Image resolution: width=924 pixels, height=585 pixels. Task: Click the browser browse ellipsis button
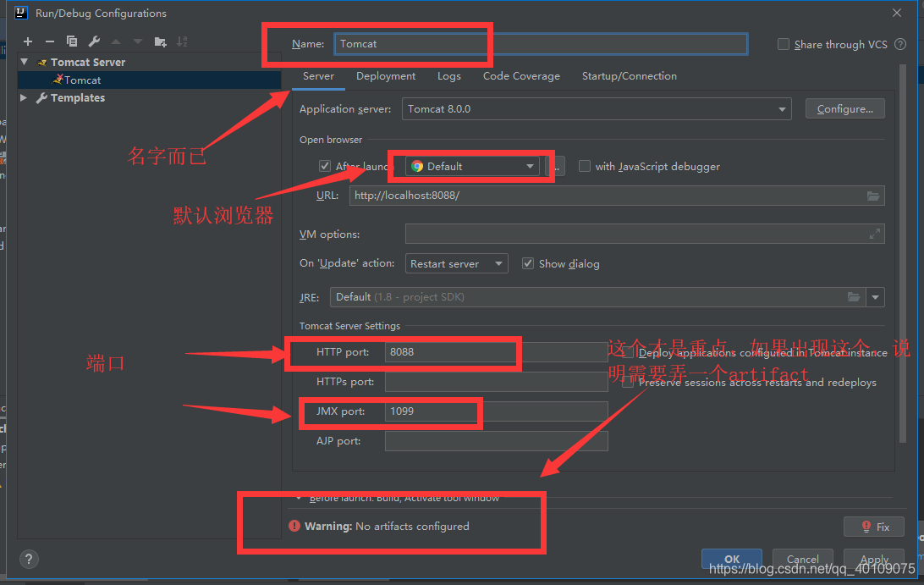click(556, 166)
